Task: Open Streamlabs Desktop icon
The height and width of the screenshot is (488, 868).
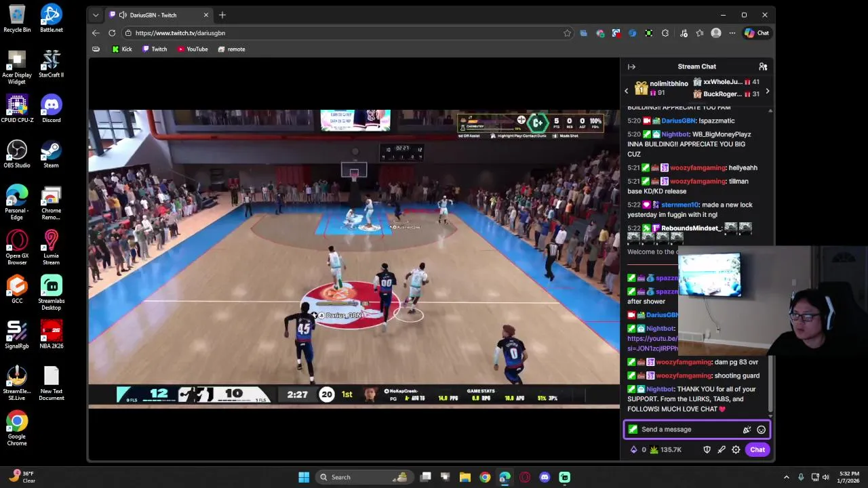Action: [x=51, y=293]
